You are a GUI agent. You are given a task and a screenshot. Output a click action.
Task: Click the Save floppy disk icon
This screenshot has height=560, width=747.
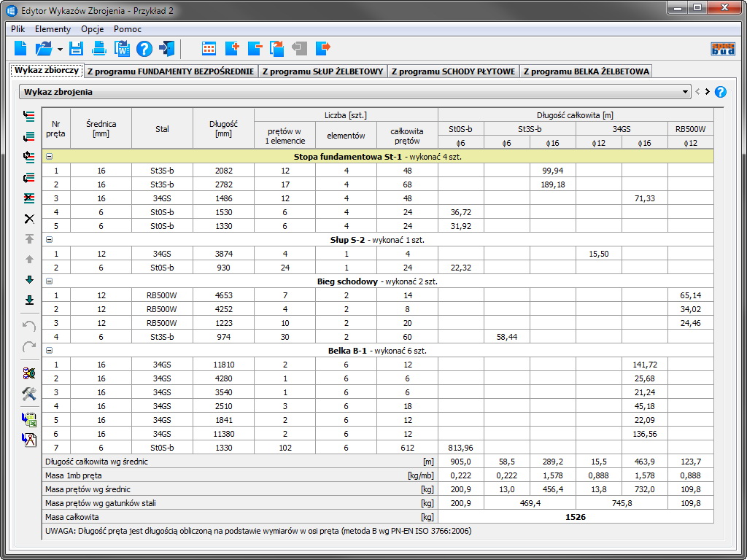pos(77,49)
